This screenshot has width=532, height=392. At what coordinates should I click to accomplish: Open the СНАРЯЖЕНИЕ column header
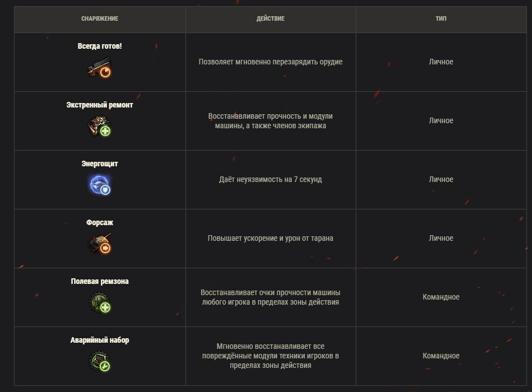point(101,18)
